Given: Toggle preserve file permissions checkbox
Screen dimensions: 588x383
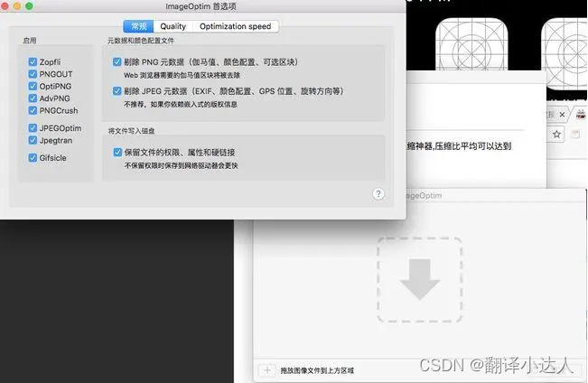Looking at the screenshot, I should pyautogui.click(x=117, y=152).
